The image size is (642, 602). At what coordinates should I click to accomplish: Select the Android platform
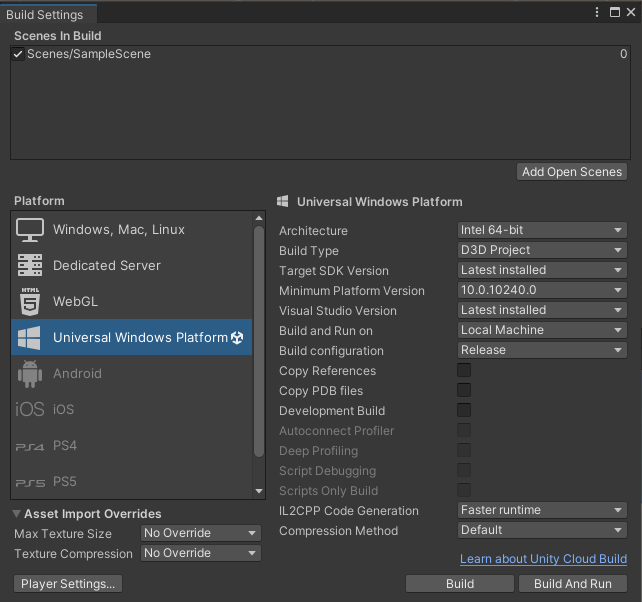click(132, 373)
